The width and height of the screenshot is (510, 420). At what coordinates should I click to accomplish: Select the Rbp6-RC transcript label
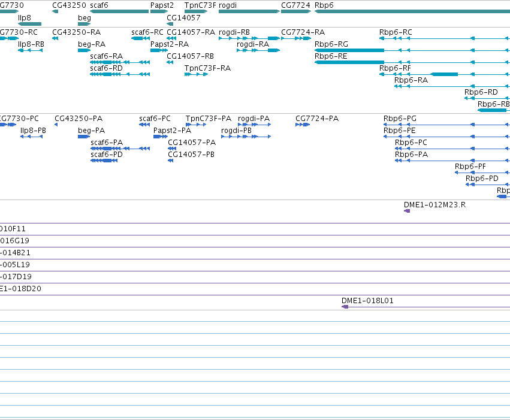[x=396, y=32]
